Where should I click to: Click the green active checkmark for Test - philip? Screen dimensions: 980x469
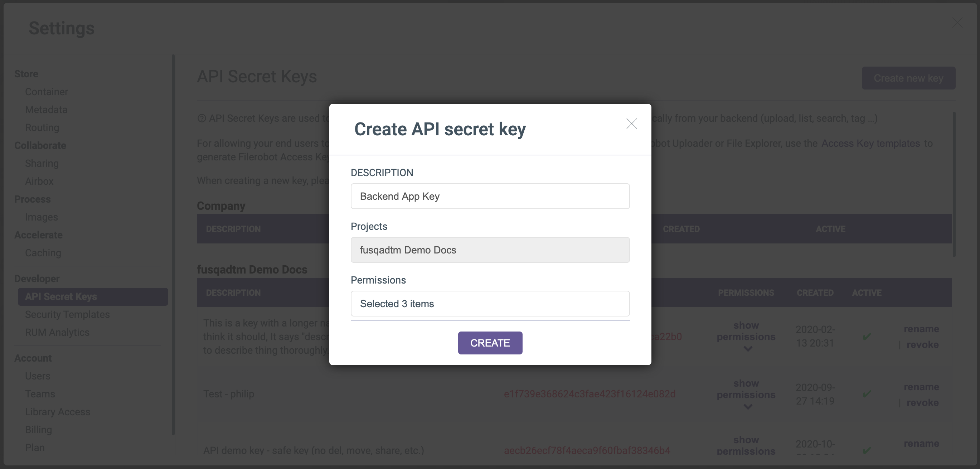[867, 394]
